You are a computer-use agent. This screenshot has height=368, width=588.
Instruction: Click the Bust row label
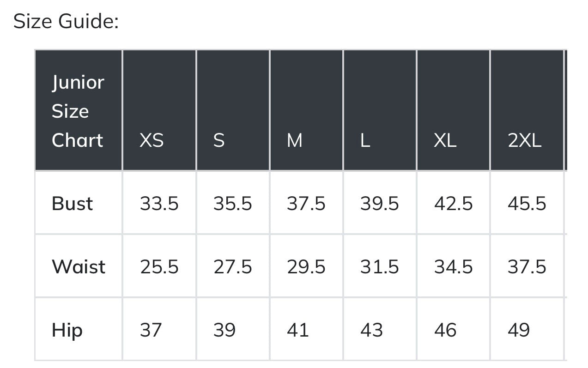click(x=72, y=204)
